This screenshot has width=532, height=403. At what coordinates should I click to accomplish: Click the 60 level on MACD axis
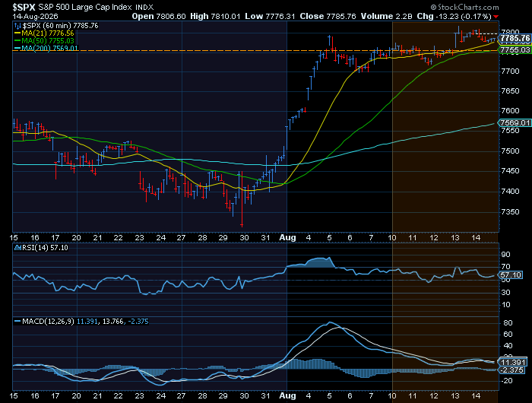coord(508,335)
